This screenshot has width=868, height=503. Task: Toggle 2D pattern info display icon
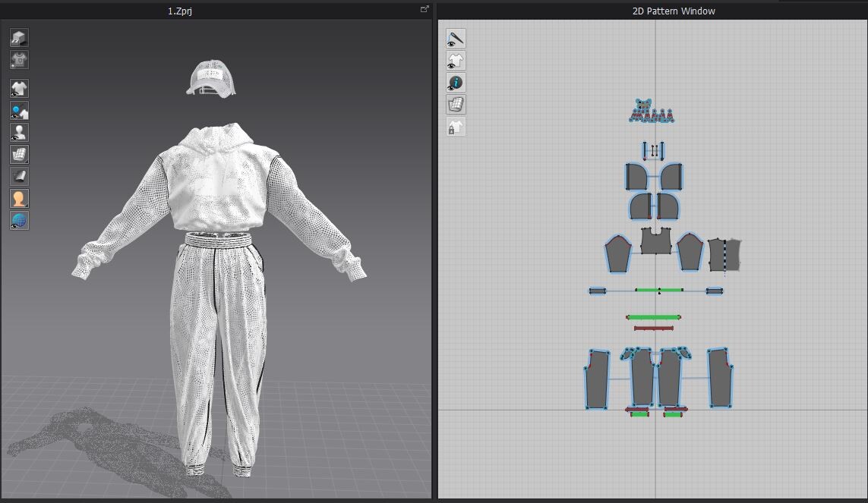coord(456,83)
